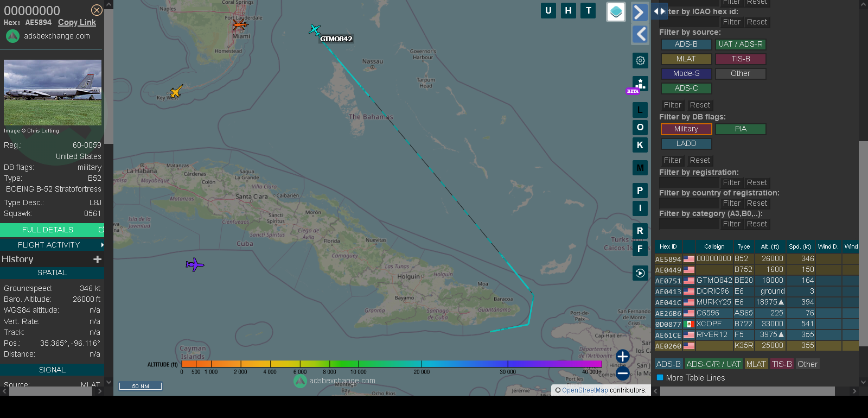Screen dimensions: 868x418
Task: Toggle the PIA DB flag filter
Action: pyautogui.click(x=741, y=129)
